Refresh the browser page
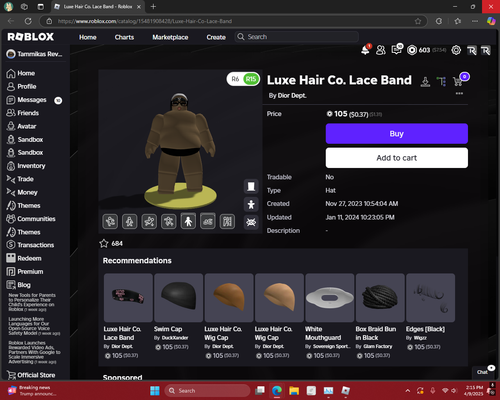500x400 pixels. pos(28,21)
